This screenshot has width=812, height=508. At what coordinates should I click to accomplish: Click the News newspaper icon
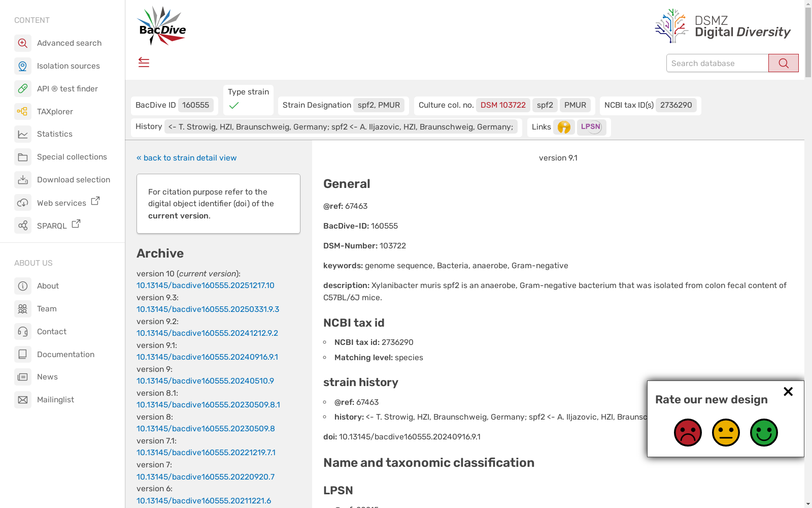coord(23,377)
